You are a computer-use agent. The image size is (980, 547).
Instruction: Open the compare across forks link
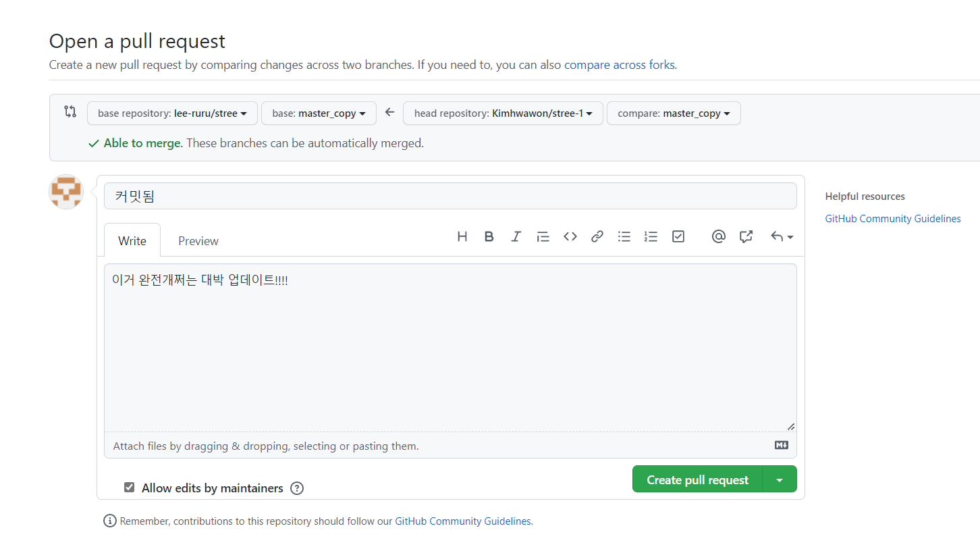[x=620, y=65]
